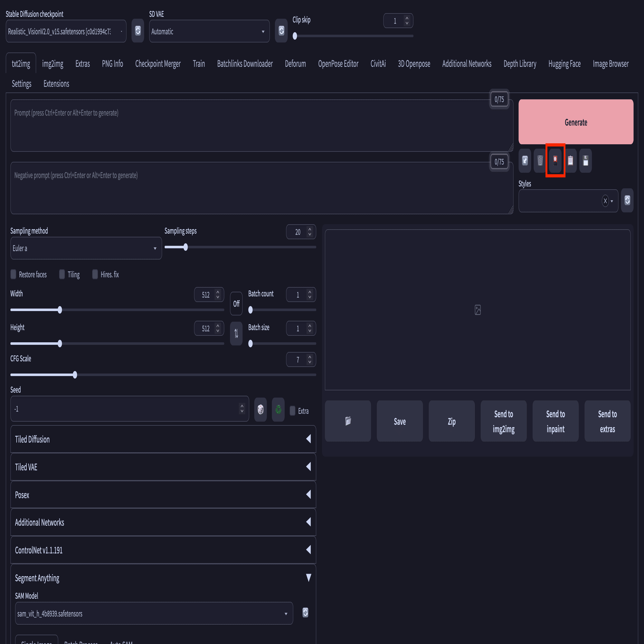Image resolution: width=644 pixels, height=644 pixels.
Task: Switch to the img2img tab
Action: pos(53,64)
